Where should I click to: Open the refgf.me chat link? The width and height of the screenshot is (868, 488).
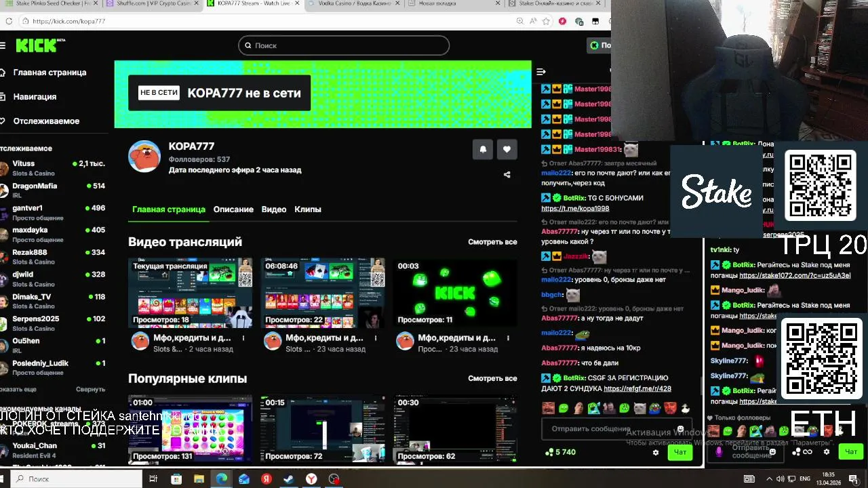(x=637, y=389)
